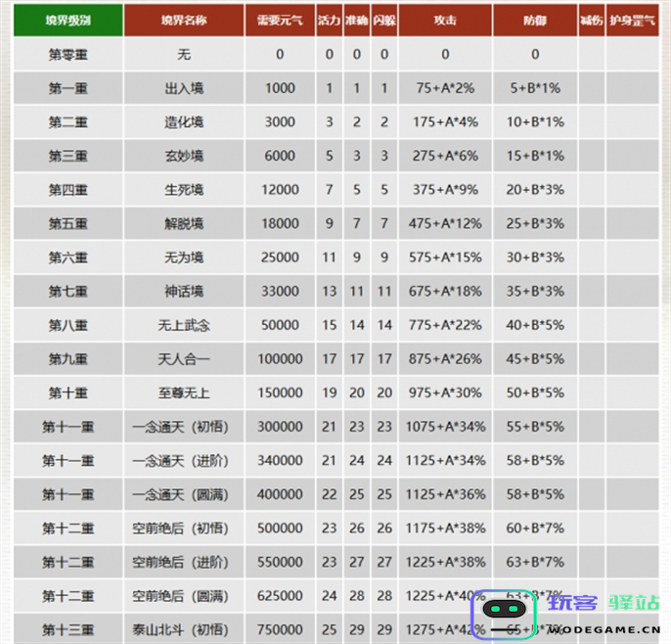Viewport: 671px width, 644px height.
Task: Click the 一念通天 (进阶) name cell
Action: coord(184,460)
